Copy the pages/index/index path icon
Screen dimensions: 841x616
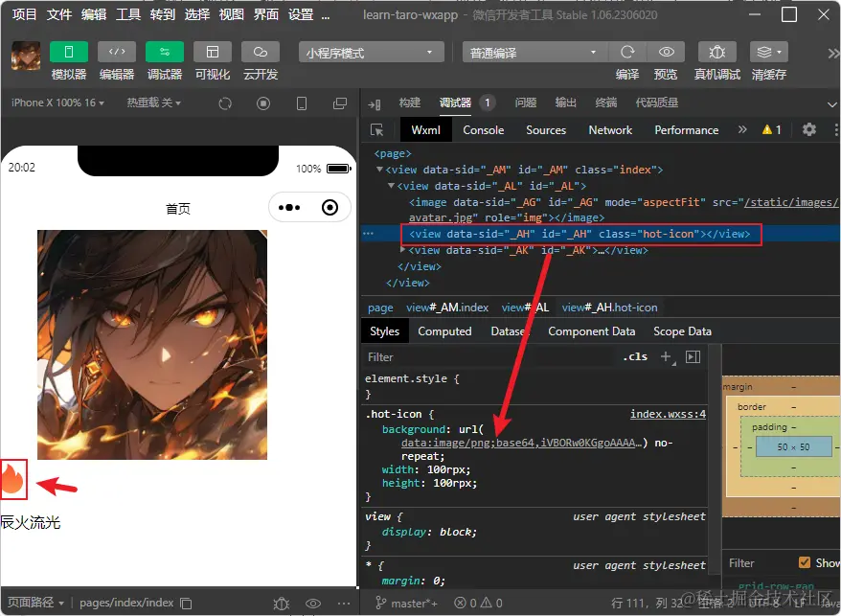click(186, 604)
